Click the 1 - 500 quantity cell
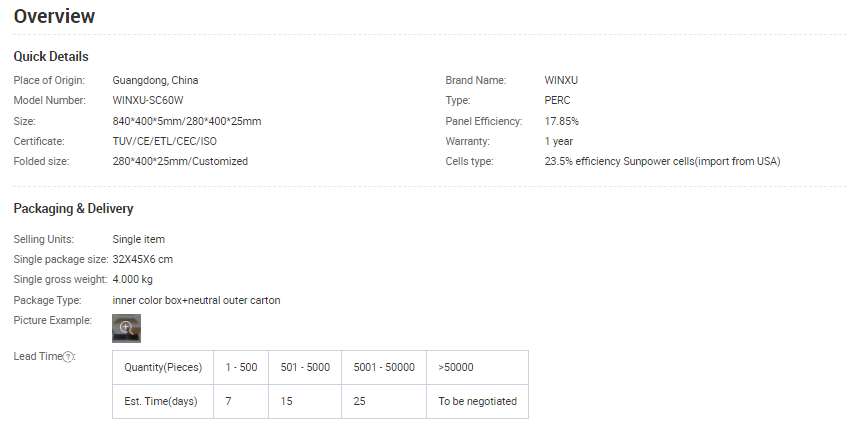This screenshot has height=433, width=858. [x=241, y=367]
